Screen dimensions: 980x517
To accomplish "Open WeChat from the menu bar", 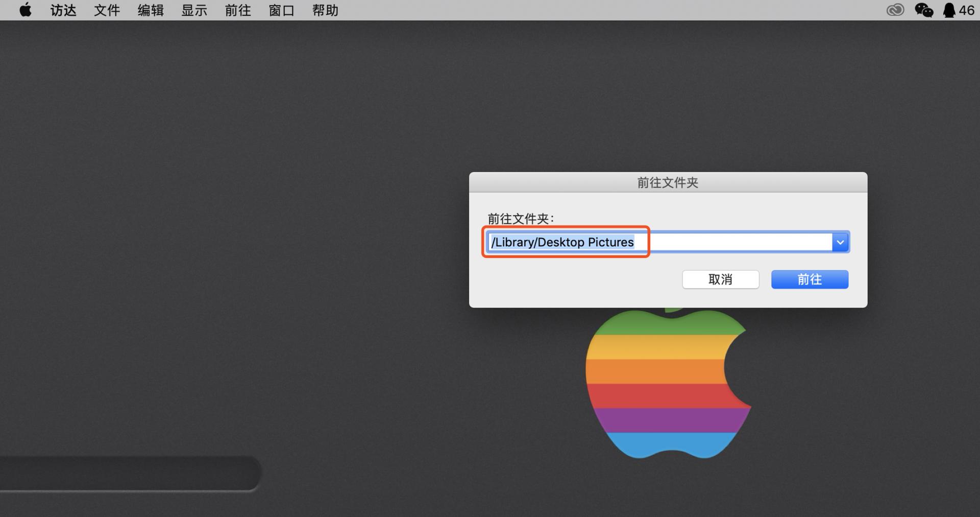I will click(923, 10).
